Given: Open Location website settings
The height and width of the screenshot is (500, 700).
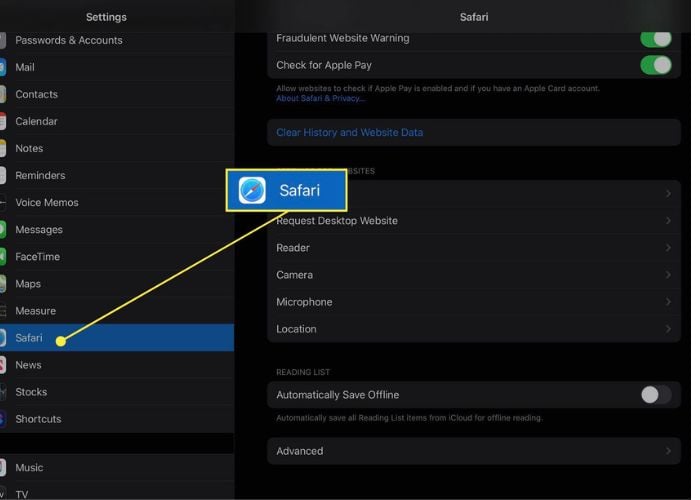Looking at the screenshot, I should coord(474,329).
